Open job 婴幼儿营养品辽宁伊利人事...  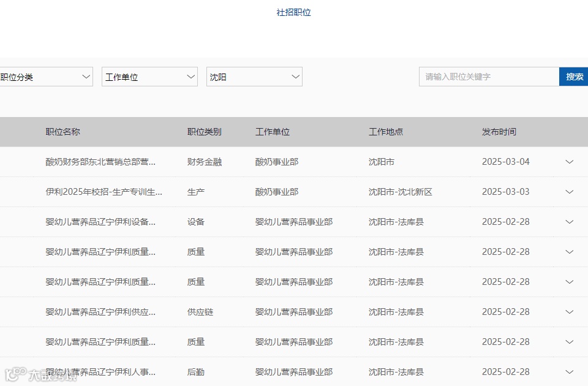pos(100,372)
